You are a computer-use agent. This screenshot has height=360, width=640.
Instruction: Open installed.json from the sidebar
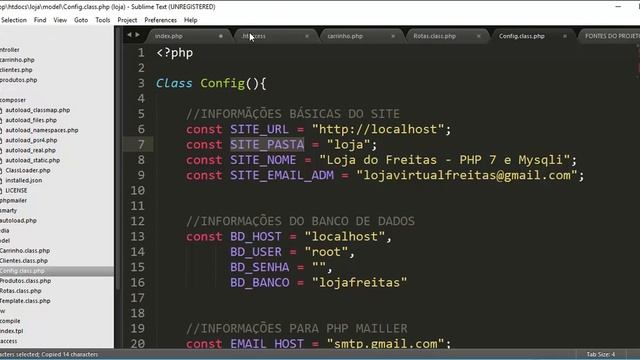23,180
